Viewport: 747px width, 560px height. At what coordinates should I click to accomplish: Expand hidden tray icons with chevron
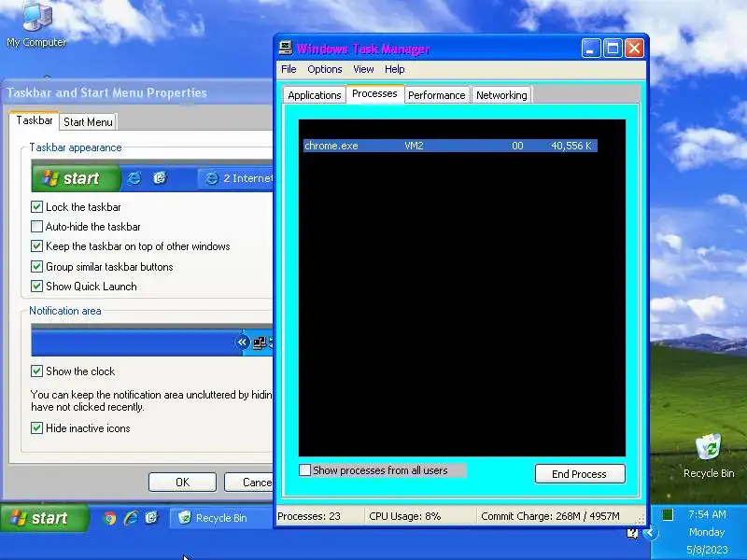pyautogui.click(x=650, y=532)
